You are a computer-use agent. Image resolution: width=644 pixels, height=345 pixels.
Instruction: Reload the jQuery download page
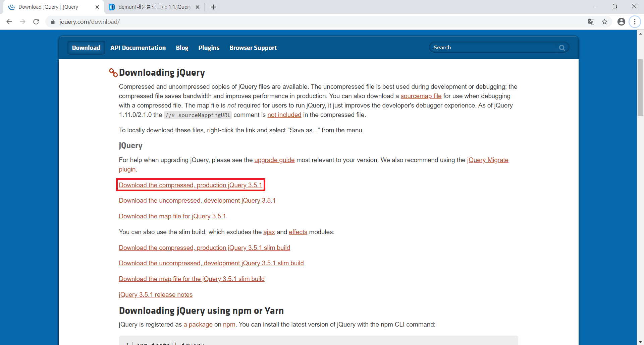[36, 22]
